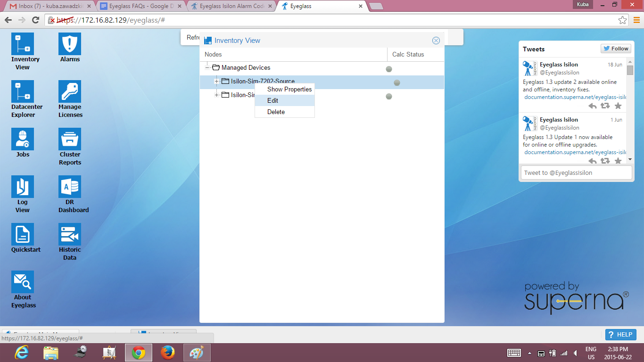Open the Quickstart icon

[23, 234]
